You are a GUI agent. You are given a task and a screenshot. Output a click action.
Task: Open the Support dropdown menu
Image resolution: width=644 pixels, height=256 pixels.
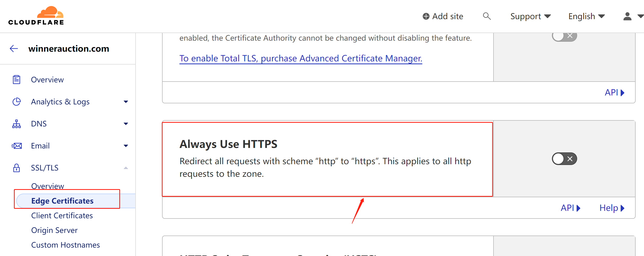(x=530, y=16)
